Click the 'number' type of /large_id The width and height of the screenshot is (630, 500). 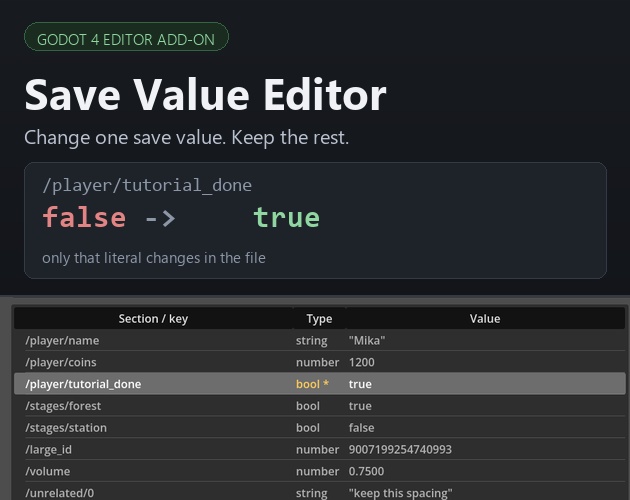(x=317, y=449)
